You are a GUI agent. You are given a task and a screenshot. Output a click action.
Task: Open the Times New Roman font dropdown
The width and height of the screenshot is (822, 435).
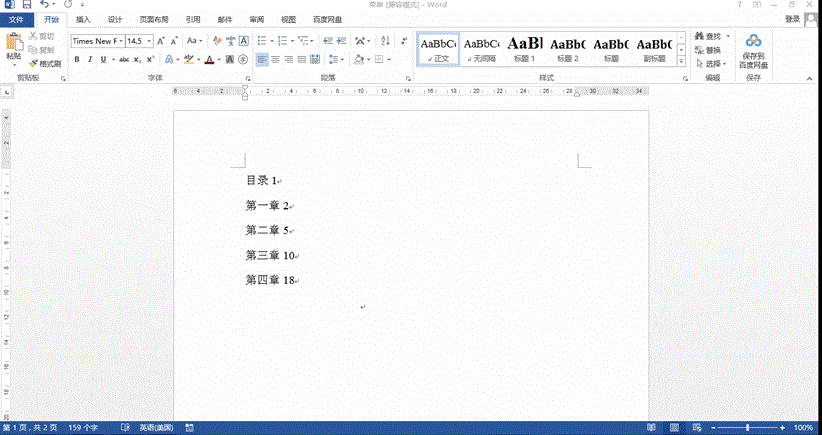tap(95, 41)
